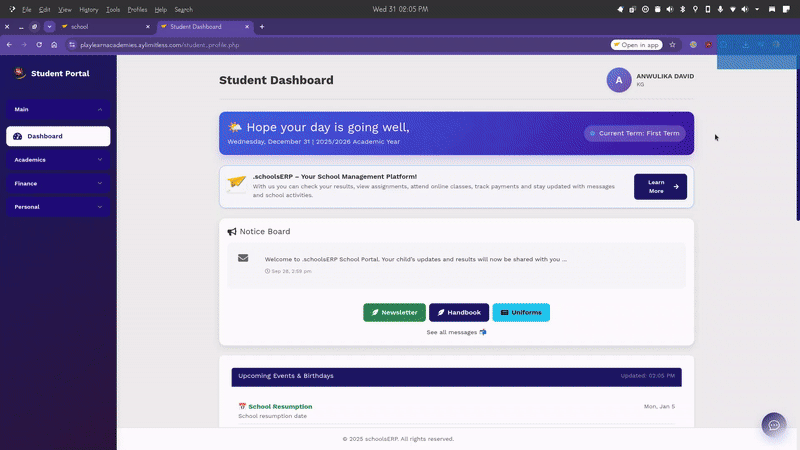Click the paper plane icon in schoolsERP banner
The height and width of the screenshot is (450, 800).
click(x=237, y=183)
